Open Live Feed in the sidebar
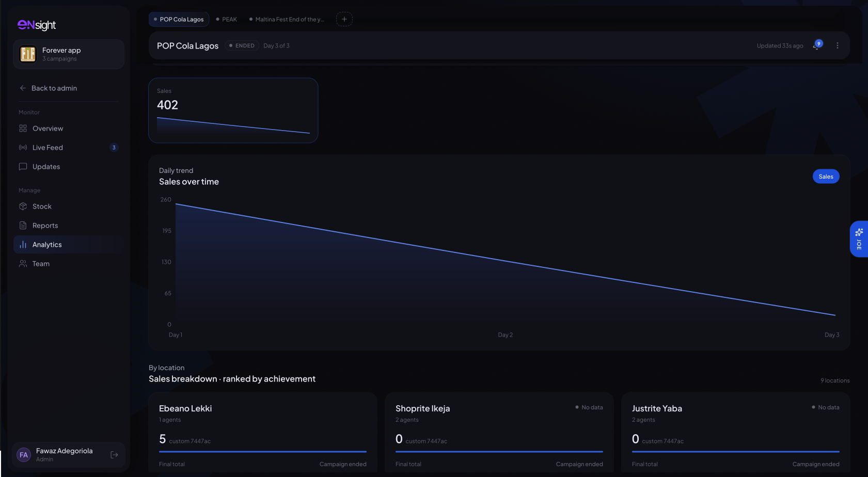This screenshot has width=868, height=477. click(x=68, y=148)
